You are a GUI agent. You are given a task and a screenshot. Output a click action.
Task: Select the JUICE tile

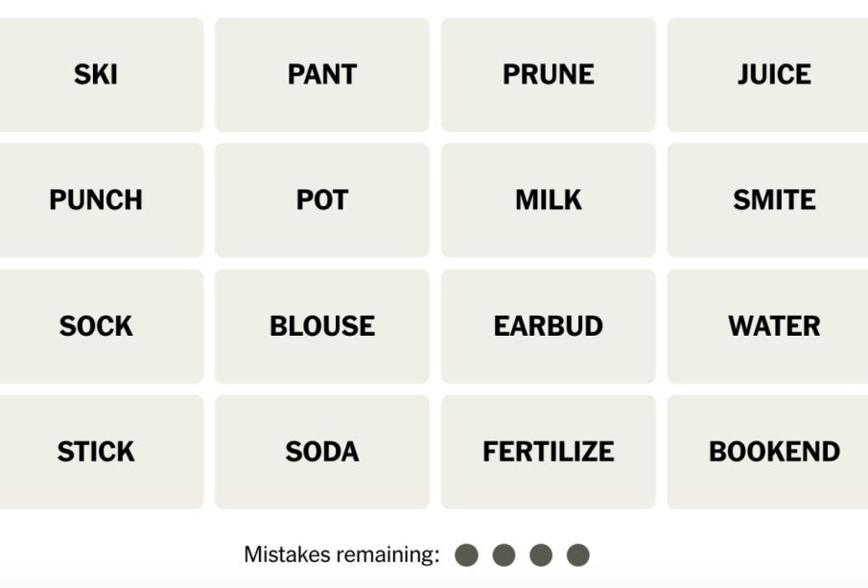click(773, 75)
